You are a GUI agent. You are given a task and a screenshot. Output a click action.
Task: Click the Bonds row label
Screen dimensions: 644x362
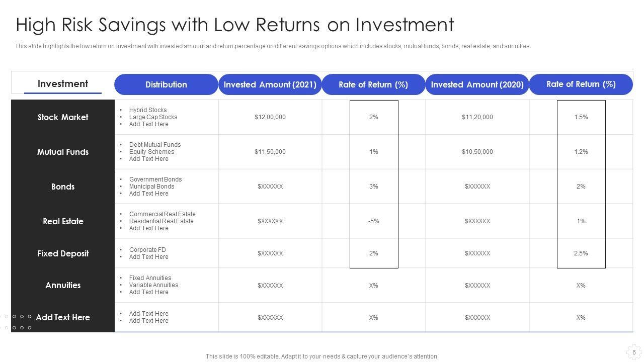click(63, 187)
